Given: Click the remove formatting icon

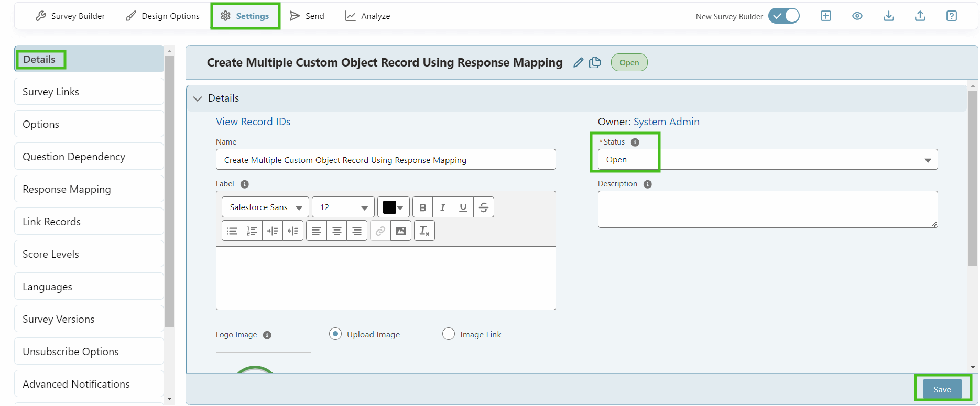Looking at the screenshot, I should (424, 231).
